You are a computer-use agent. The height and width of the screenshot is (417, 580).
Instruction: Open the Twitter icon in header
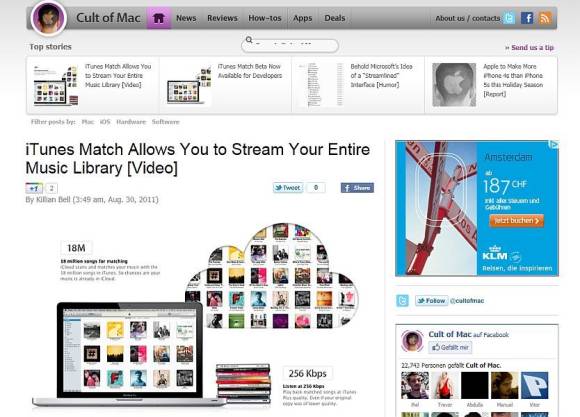[509, 18]
